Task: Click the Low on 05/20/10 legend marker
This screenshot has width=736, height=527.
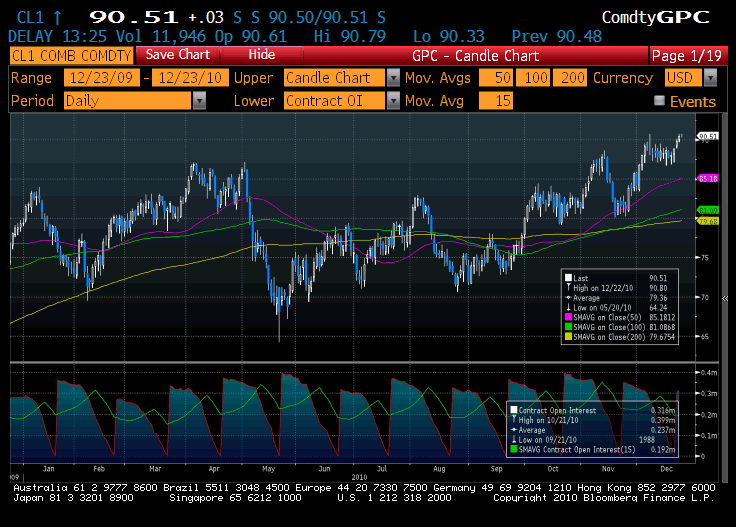Action: 568,307
